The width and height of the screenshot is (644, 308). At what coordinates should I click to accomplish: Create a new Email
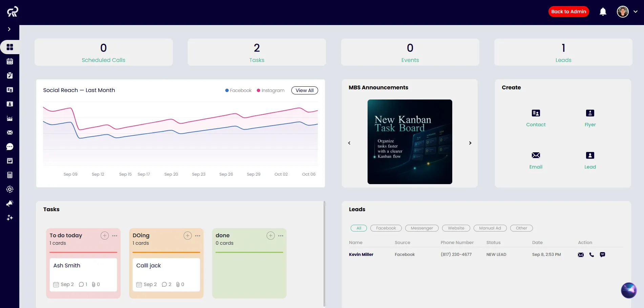point(536,160)
